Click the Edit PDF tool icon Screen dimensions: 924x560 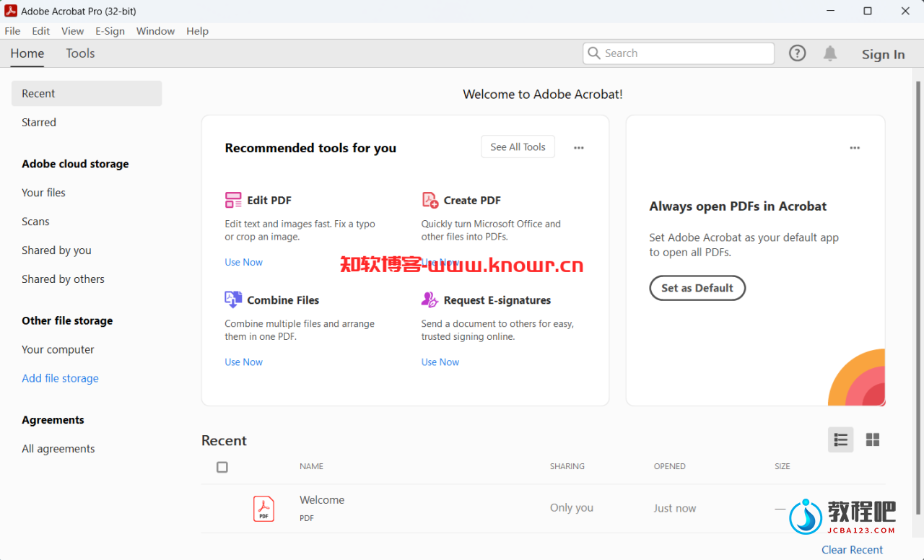tap(233, 200)
